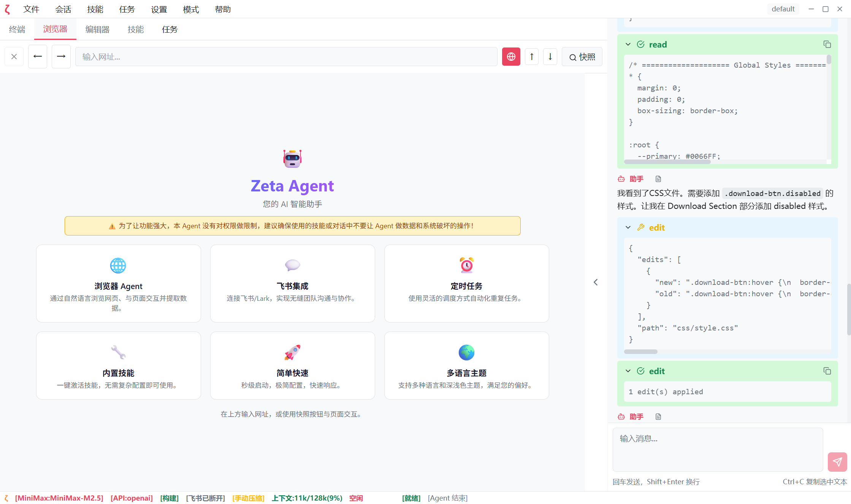Switch to the 编辑器 tab
The width and height of the screenshot is (851, 504).
click(97, 29)
